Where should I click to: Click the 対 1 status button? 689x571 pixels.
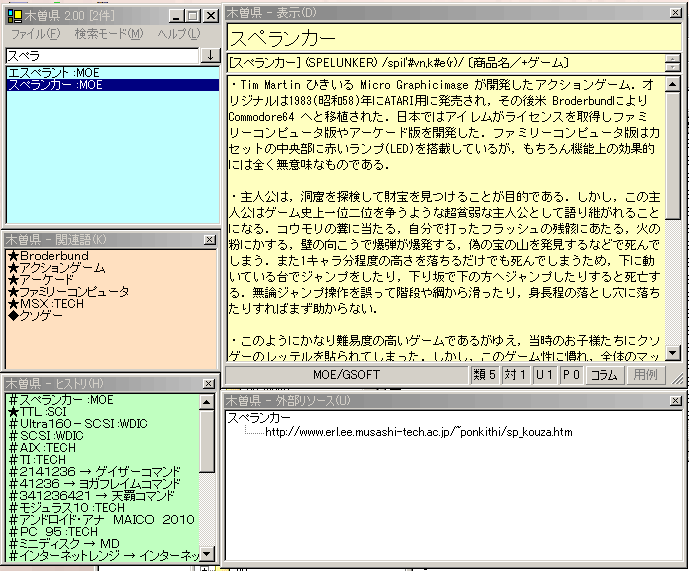point(515,375)
